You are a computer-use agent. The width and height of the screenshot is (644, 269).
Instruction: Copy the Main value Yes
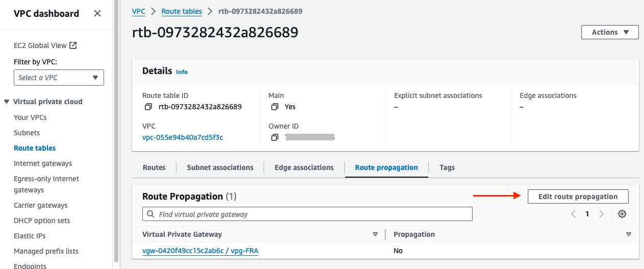point(274,107)
